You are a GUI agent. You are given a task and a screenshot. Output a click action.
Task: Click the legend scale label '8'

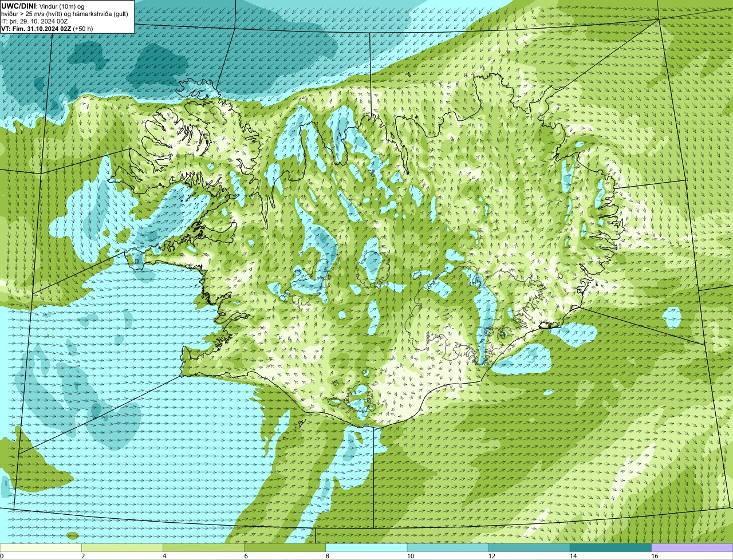coord(328,556)
